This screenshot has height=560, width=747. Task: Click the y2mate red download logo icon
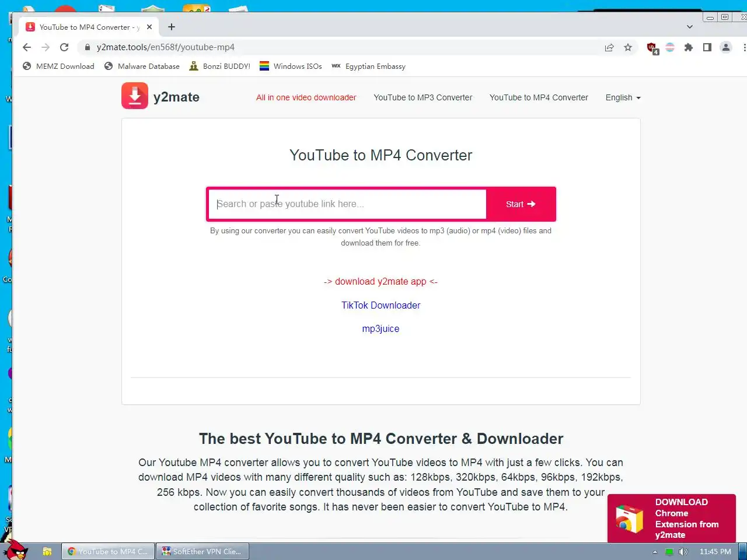point(135,96)
